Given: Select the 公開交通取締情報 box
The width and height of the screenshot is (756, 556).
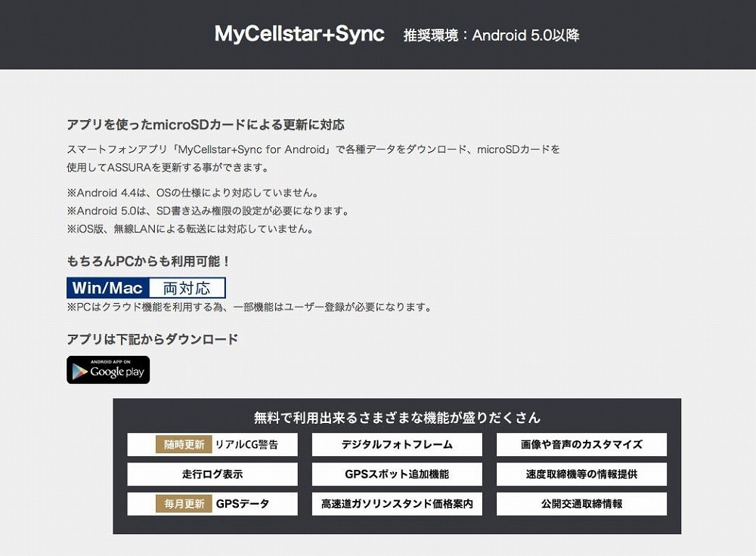Looking at the screenshot, I should [581, 504].
